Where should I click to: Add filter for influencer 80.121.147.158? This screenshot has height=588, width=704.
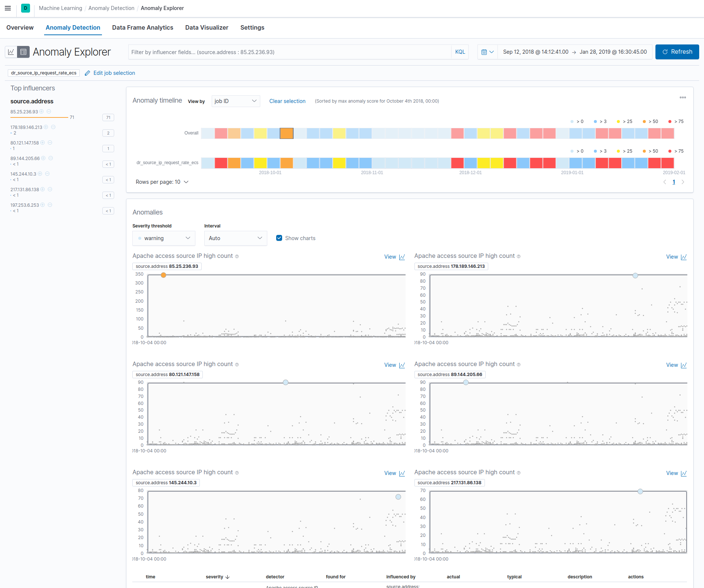click(43, 143)
